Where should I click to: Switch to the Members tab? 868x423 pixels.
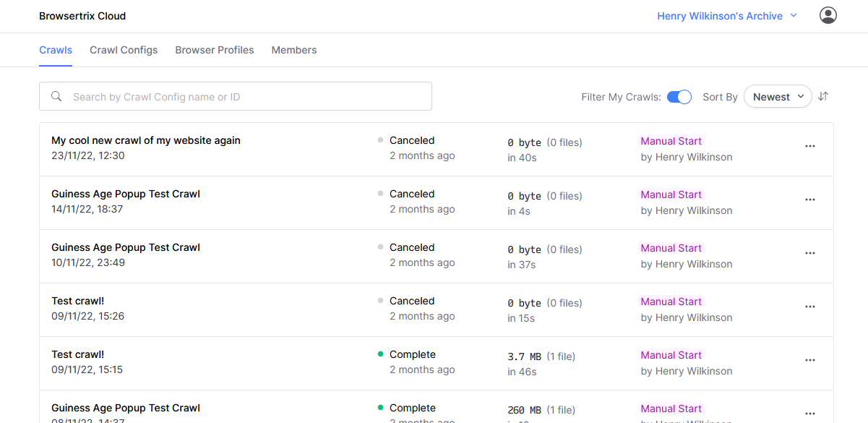[294, 49]
